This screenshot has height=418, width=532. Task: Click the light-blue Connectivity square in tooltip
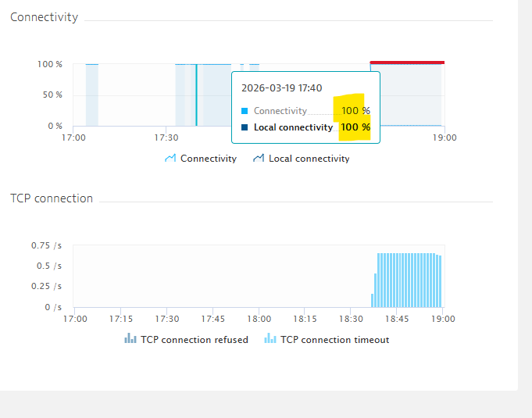[x=245, y=111]
